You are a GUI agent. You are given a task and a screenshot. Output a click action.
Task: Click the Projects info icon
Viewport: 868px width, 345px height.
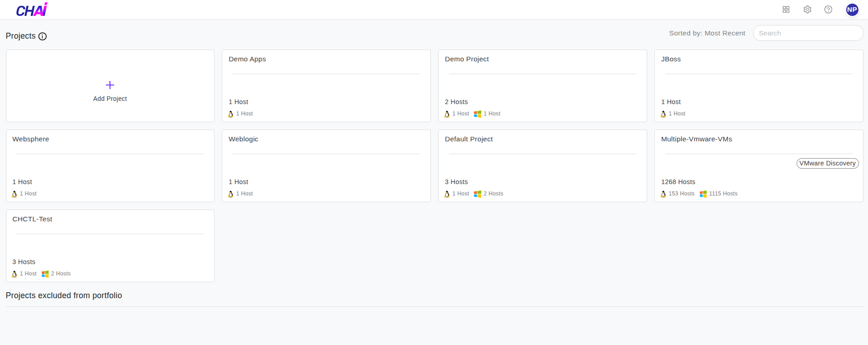point(43,36)
